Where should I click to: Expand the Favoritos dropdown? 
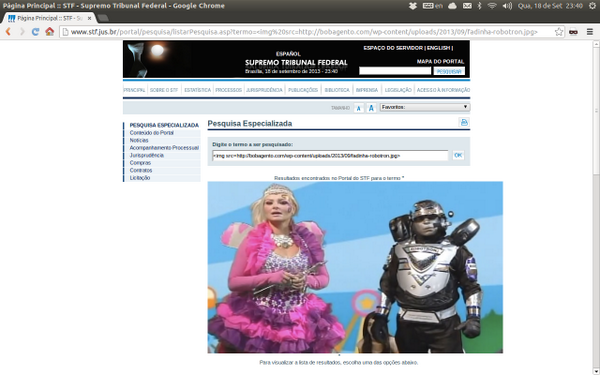coord(425,107)
